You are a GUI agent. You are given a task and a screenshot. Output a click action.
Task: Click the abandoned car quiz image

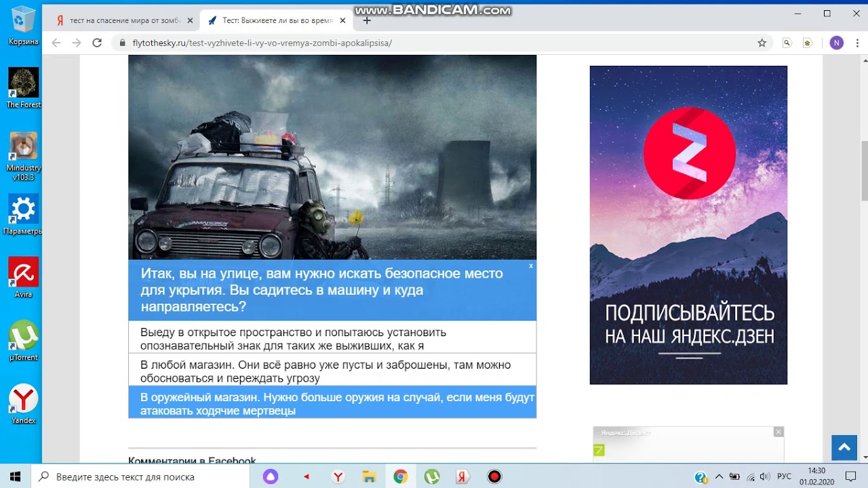(x=332, y=157)
